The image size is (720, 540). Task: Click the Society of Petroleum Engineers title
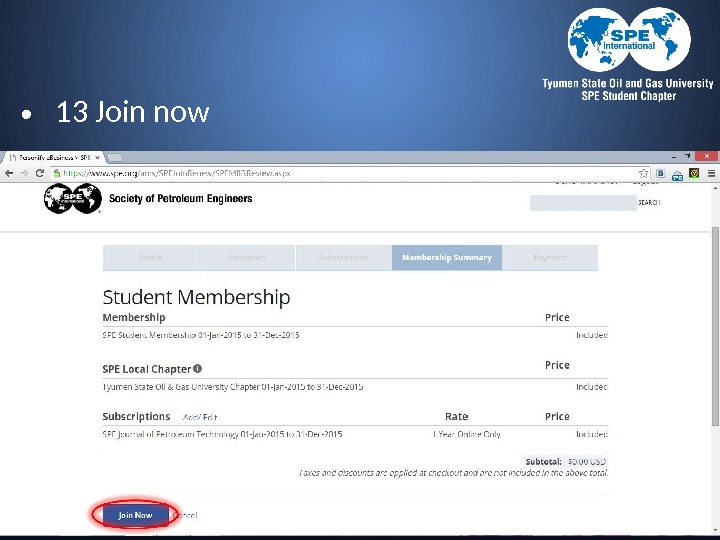pos(180,198)
